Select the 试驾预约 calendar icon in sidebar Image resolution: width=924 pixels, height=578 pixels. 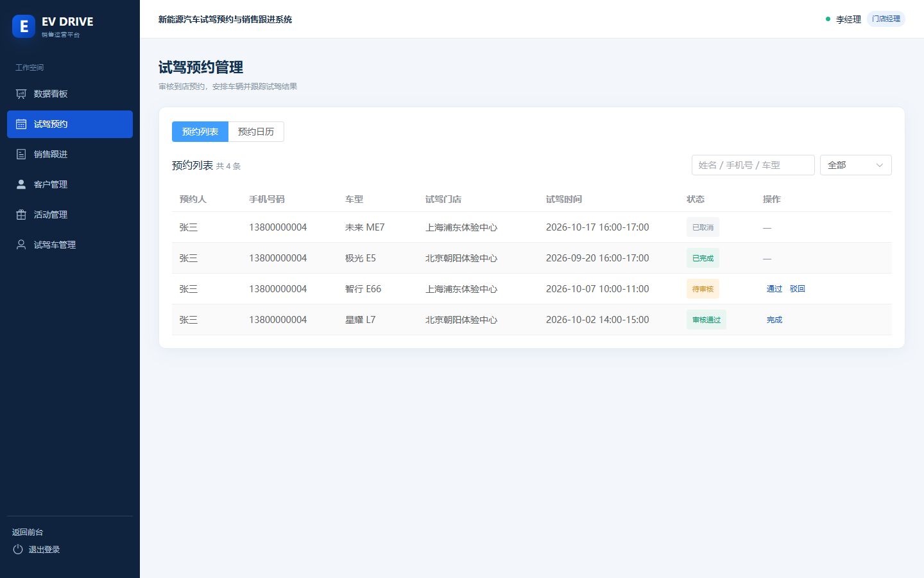21,124
